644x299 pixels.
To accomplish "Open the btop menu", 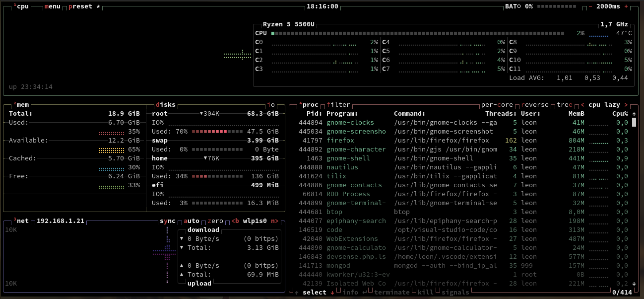I will (x=53, y=6).
